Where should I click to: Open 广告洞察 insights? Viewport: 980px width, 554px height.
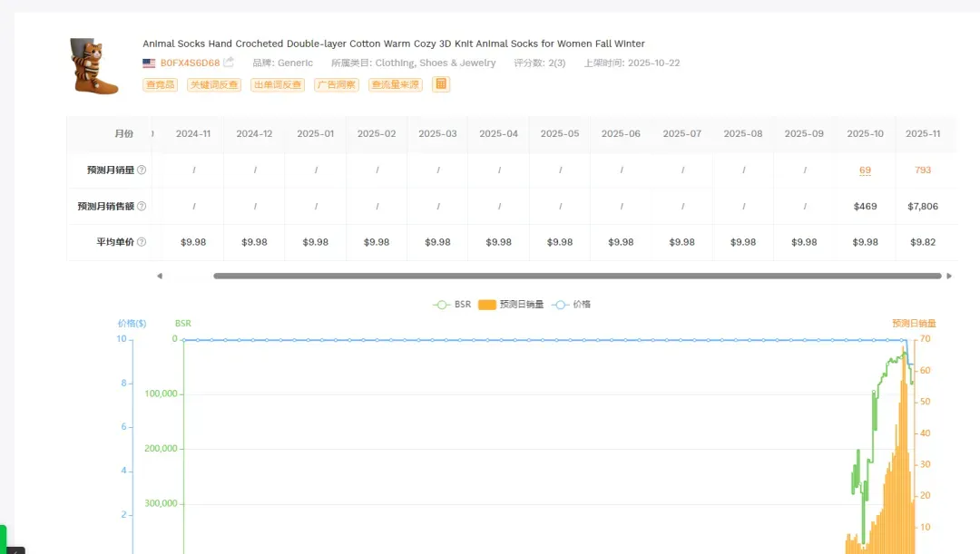point(337,84)
